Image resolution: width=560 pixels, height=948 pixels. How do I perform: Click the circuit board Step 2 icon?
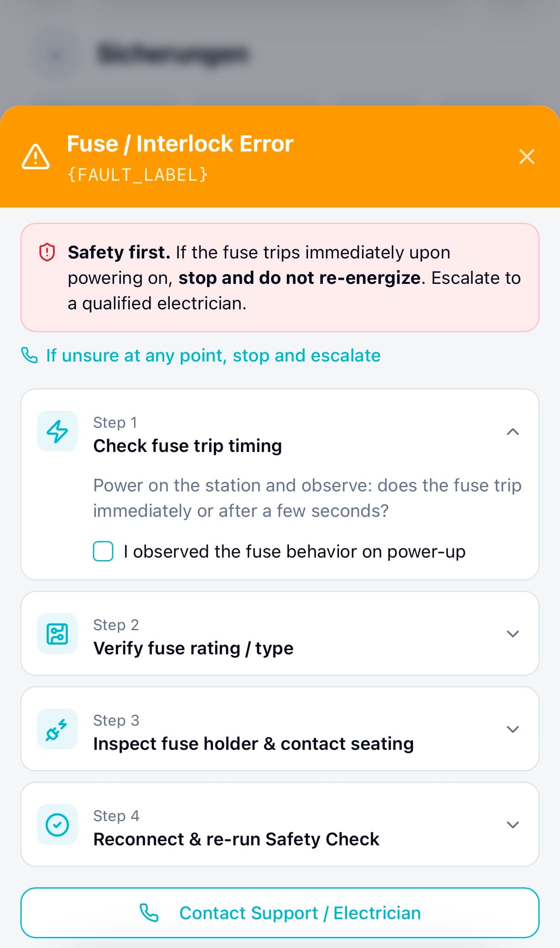pos(57,634)
